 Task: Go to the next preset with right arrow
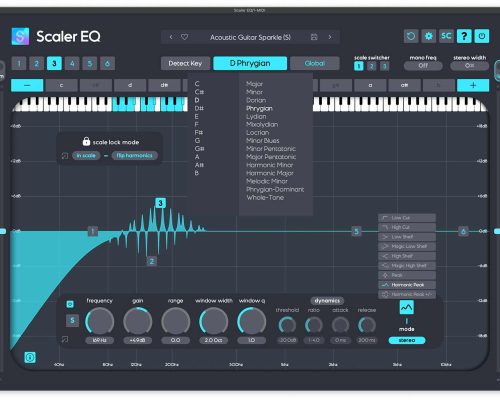coord(330,37)
